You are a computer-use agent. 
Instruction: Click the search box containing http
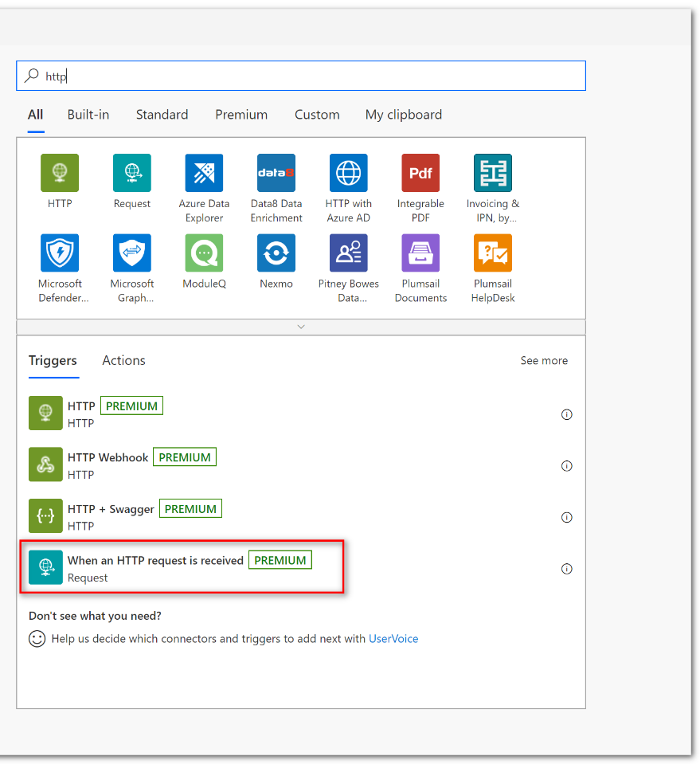tap(301, 76)
